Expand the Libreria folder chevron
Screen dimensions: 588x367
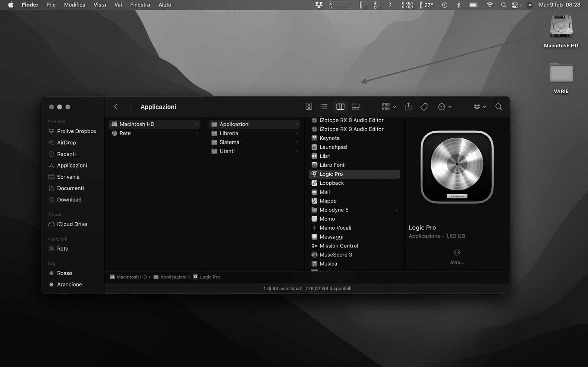click(x=296, y=133)
